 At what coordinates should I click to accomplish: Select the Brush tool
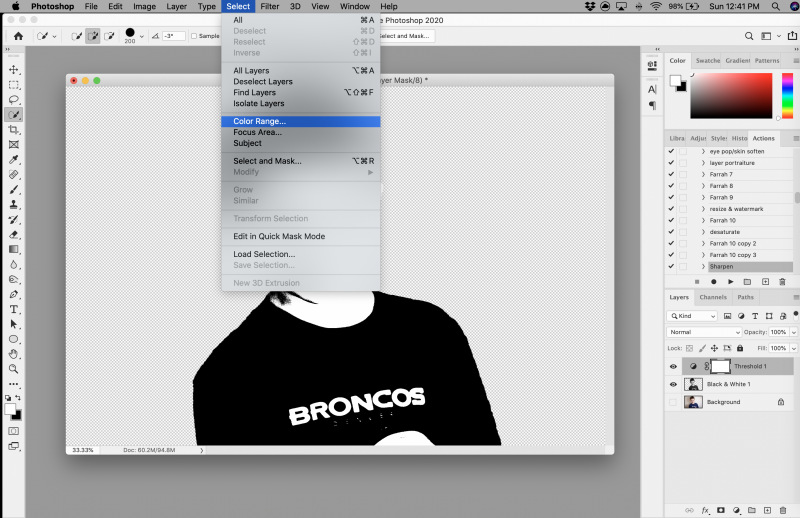(x=14, y=189)
